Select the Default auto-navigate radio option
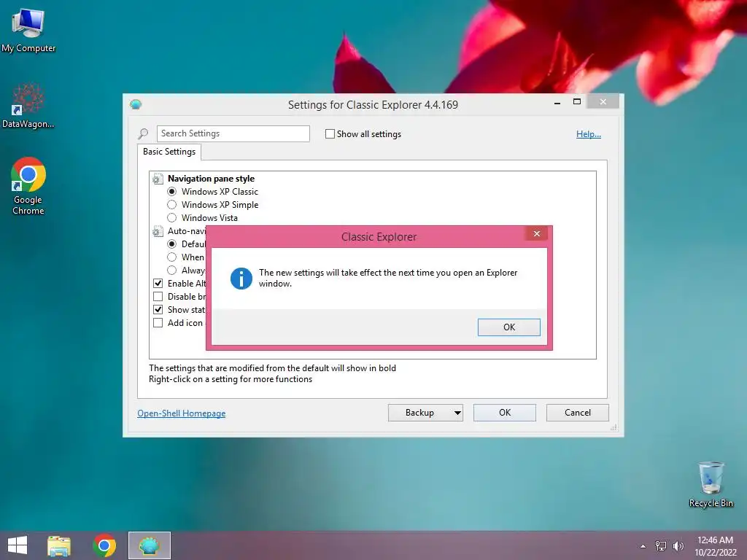 point(172,244)
